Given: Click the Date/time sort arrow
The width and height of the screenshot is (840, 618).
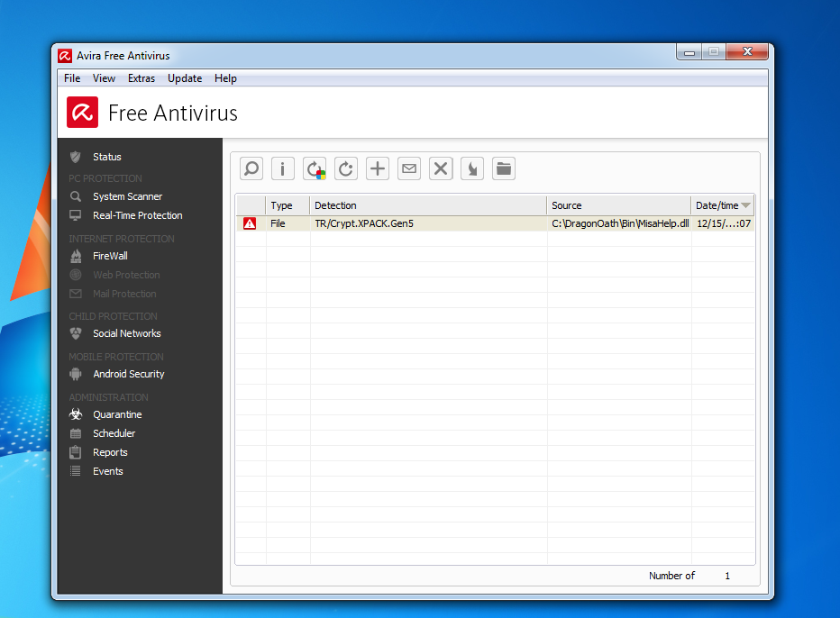Looking at the screenshot, I should (745, 205).
